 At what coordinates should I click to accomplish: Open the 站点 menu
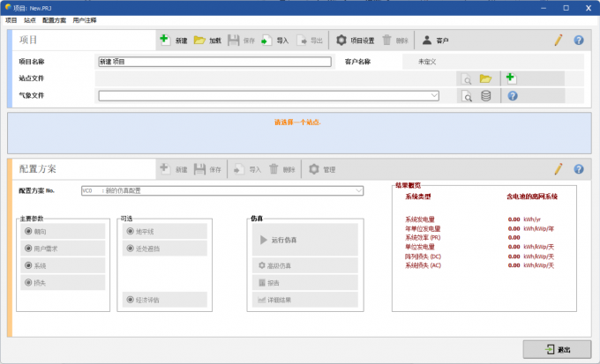[29, 20]
